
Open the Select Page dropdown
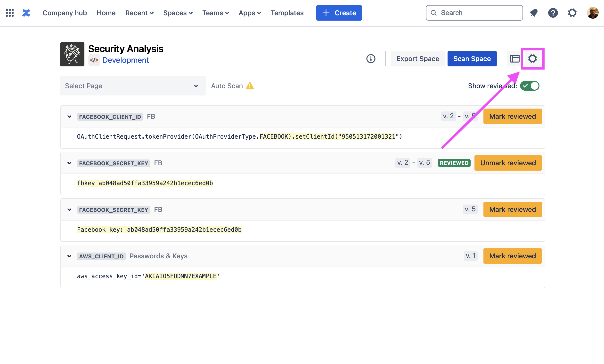[133, 86]
